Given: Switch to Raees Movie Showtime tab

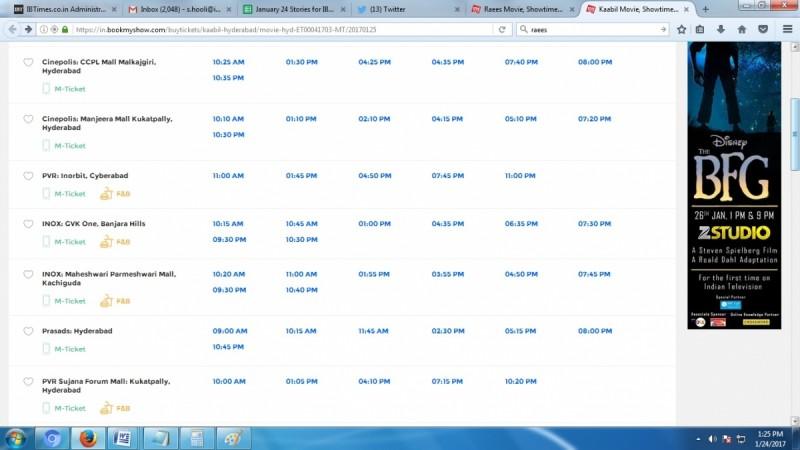Looking at the screenshot, I should [522, 9].
